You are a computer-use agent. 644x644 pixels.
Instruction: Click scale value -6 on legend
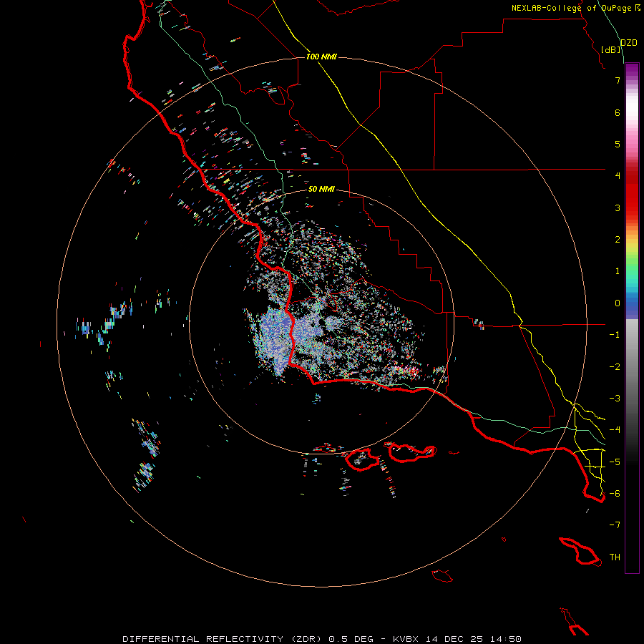615,494
